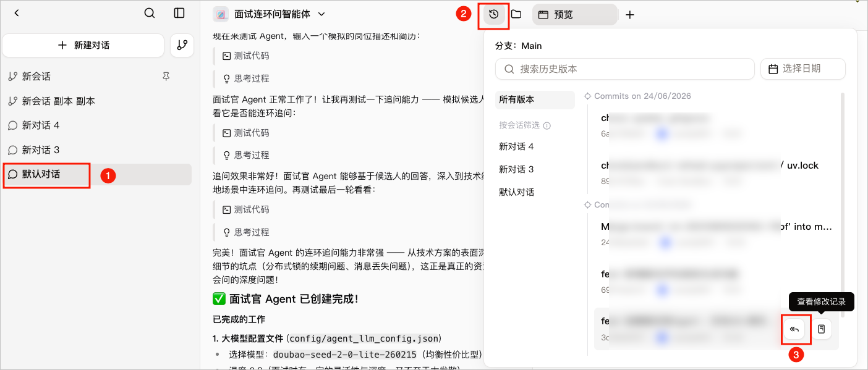Click the 新建对话 button
The image size is (868, 370).
(x=83, y=45)
